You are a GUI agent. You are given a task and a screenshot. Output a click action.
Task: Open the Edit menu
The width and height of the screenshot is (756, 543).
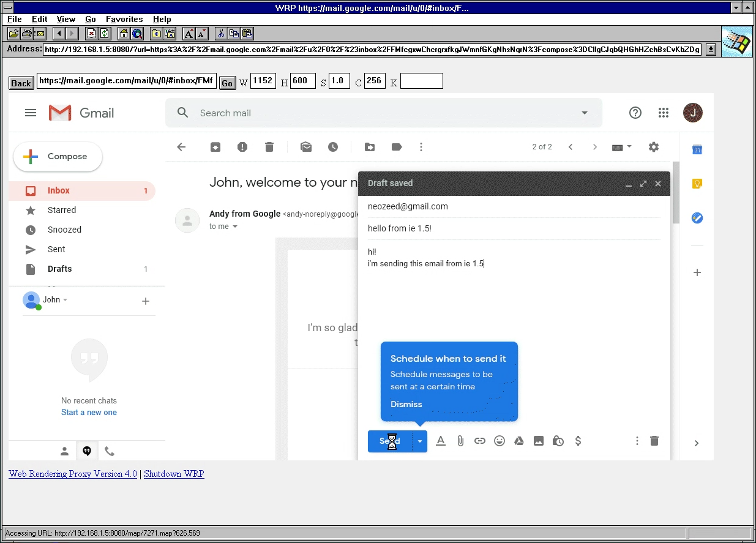[39, 20]
